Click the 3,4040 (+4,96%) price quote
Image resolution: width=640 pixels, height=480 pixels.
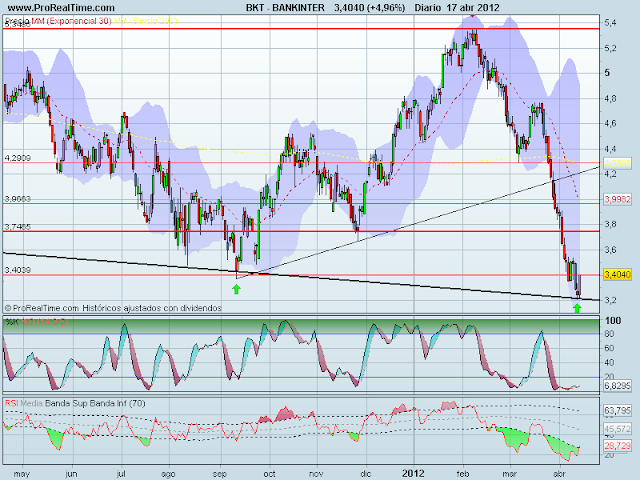(369, 8)
